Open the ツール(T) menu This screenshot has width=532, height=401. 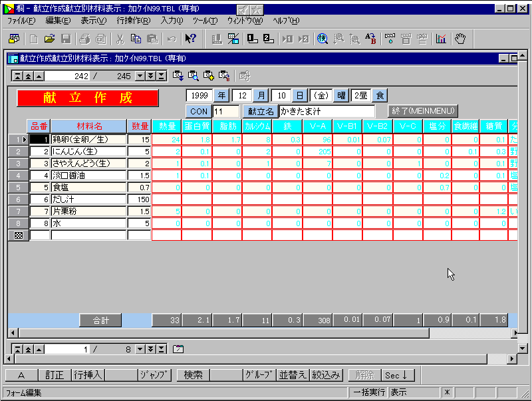pos(204,21)
